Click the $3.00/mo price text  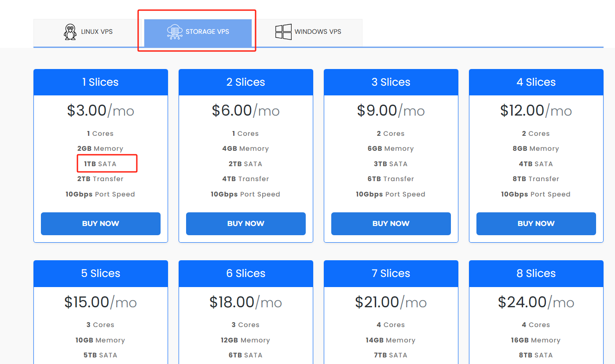coord(100,110)
